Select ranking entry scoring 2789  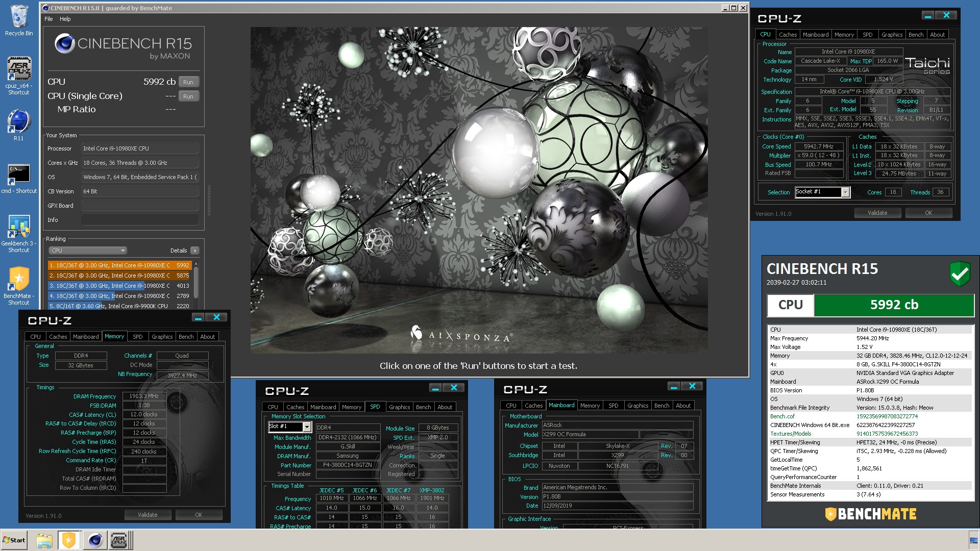click(x=119, y=296)
